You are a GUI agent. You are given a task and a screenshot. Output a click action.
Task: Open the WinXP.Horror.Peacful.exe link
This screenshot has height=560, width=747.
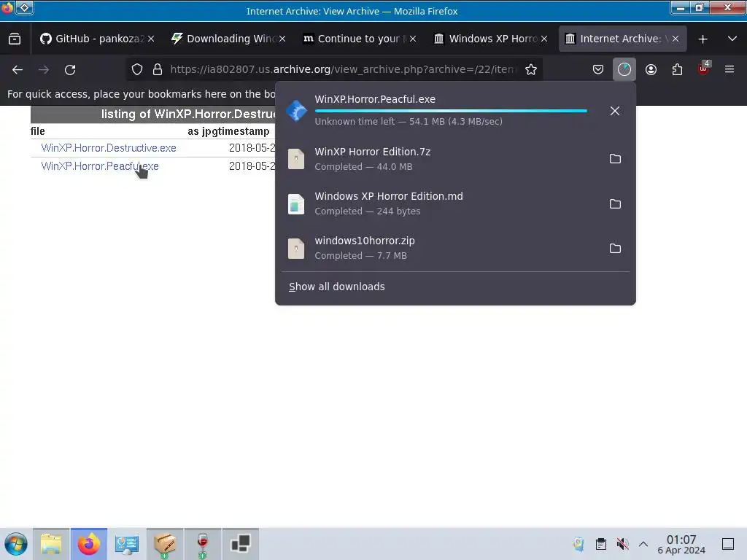click(99, 166)
